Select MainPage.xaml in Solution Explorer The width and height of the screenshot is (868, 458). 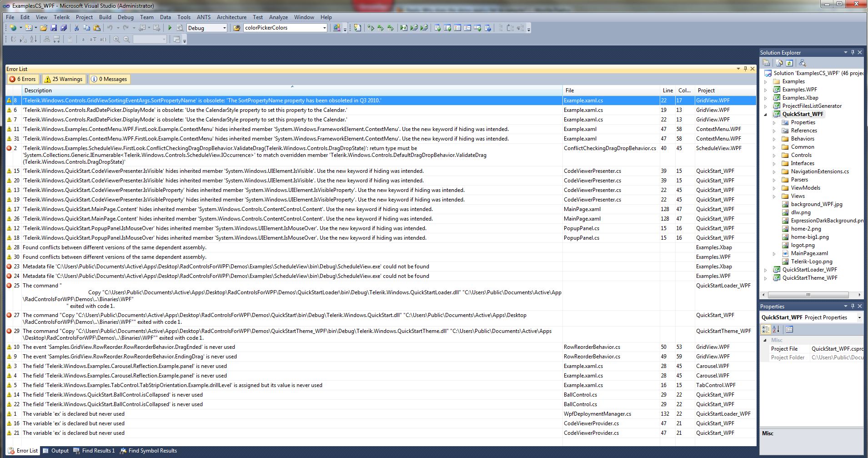809,253
